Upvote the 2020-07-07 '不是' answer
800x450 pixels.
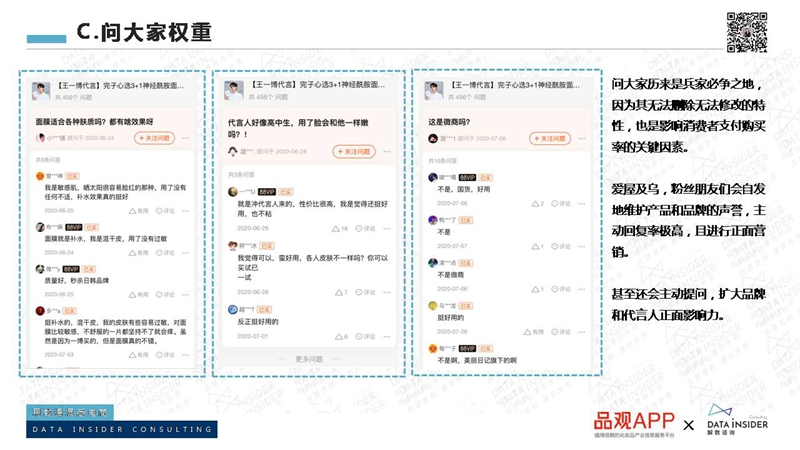tap(538, 246)
